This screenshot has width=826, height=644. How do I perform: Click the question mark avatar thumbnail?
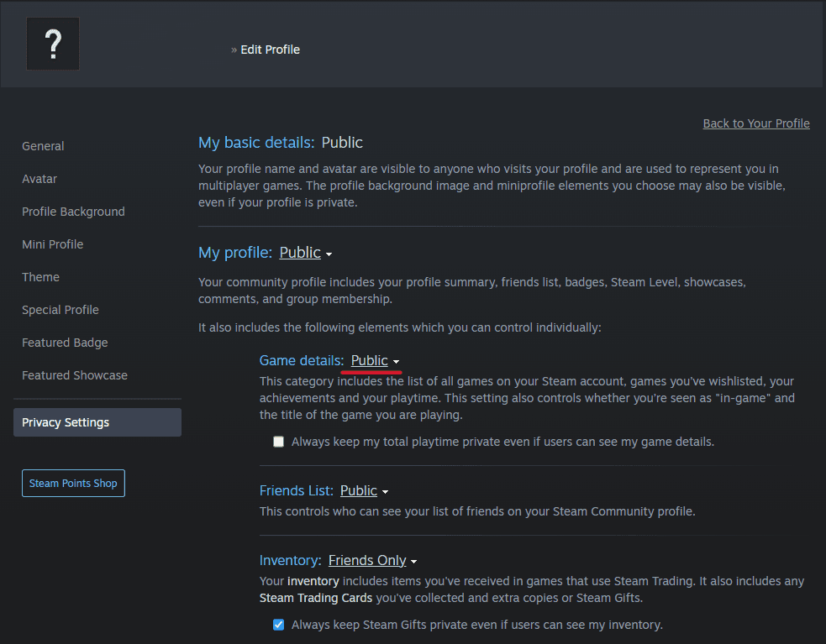click(53, 44)
